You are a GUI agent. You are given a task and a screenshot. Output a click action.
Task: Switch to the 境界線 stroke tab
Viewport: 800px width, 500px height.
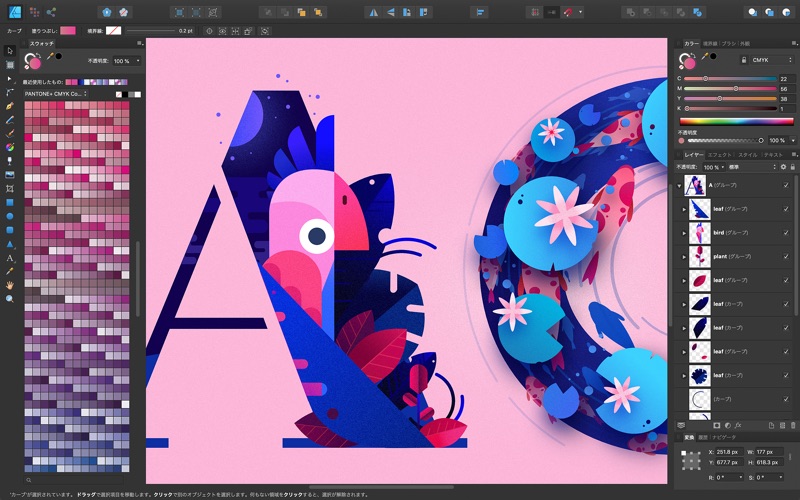pos(710,44)
